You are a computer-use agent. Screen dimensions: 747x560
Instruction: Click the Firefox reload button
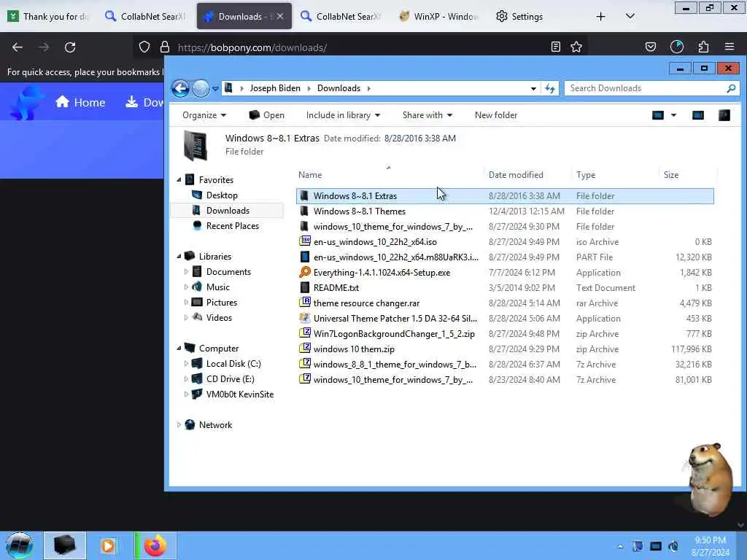click(x=70, y=47)
